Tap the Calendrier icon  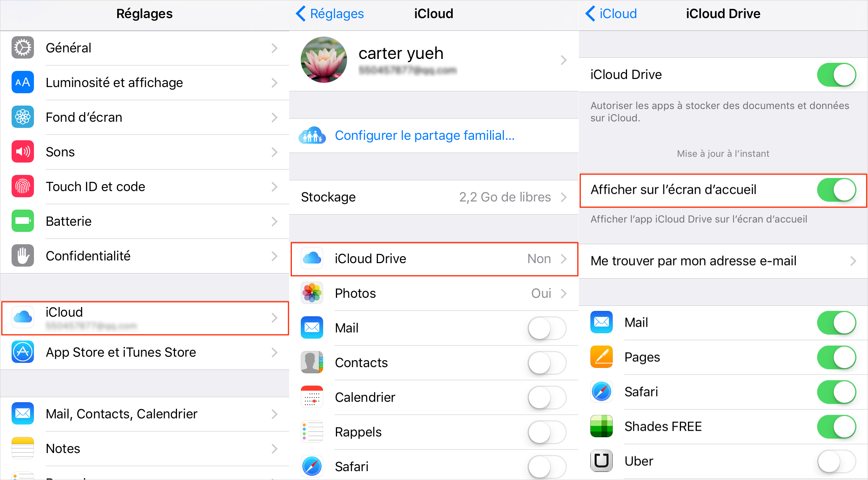312,397
